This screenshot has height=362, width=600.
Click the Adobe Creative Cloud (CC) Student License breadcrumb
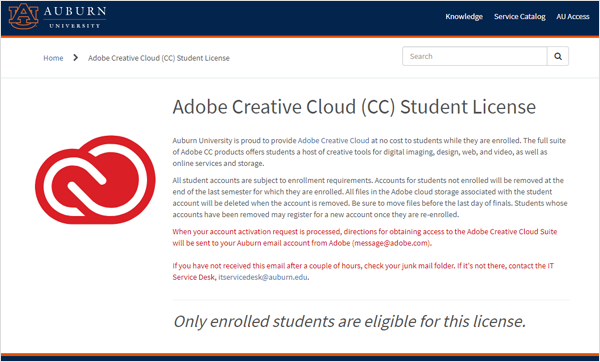[159, 58]
